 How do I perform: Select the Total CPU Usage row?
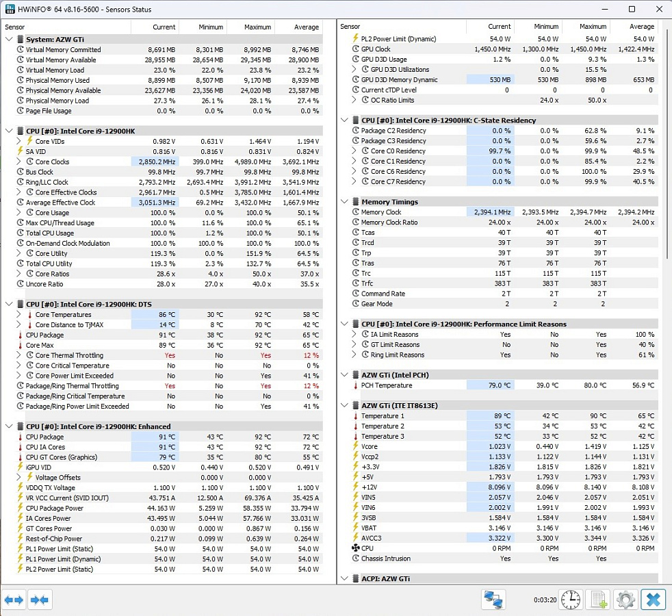point(169,233)
